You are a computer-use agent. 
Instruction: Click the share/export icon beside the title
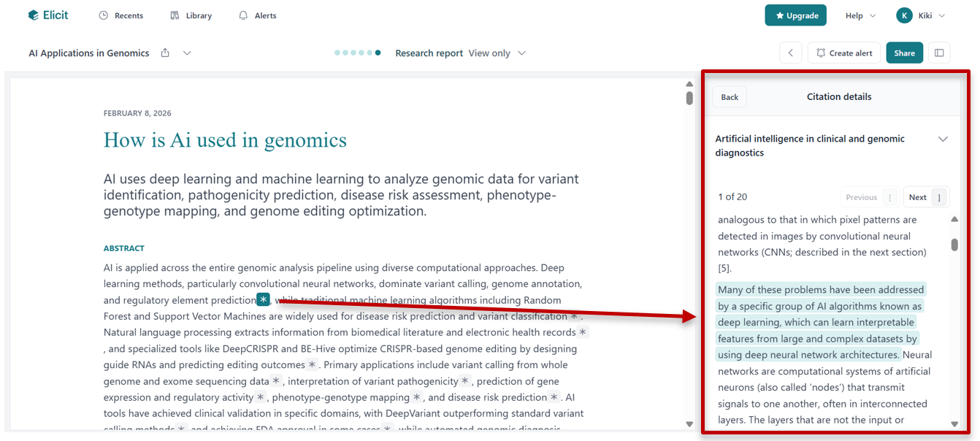point(165,53)
